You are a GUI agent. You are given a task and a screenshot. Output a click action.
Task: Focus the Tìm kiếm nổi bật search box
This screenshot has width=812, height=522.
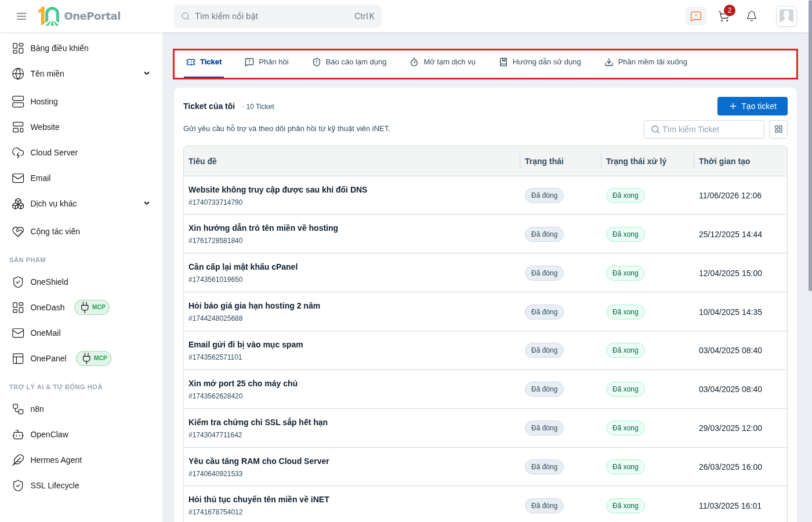pos(278,16)
